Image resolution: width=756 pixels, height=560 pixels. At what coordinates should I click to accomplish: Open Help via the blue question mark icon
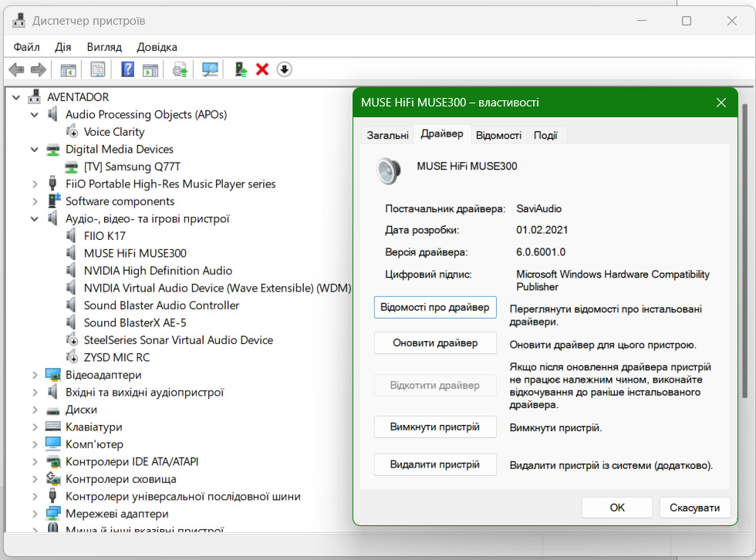(x=127, y=69)
